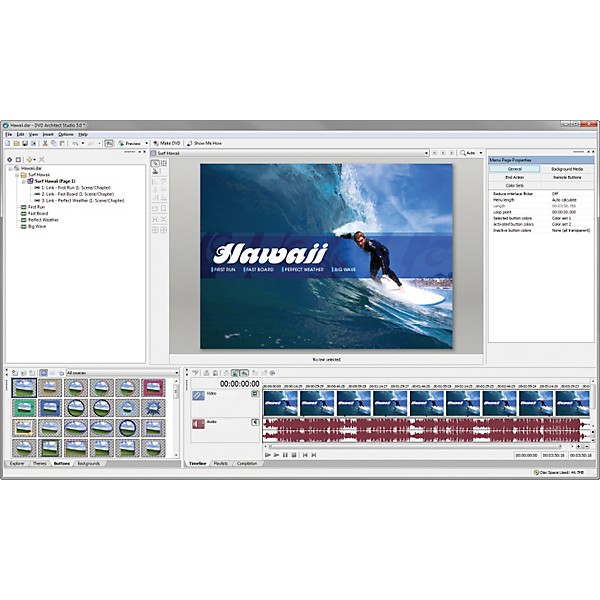The width and height of the screenshot is (600, 600).
Task: Click the Disc Space Used status icon
Action: [x=536, y=473]
